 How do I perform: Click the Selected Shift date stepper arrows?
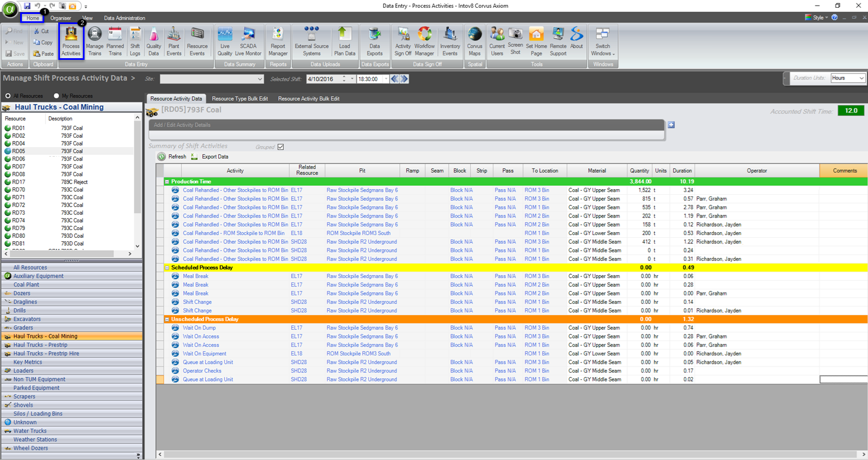coord(344,79)
